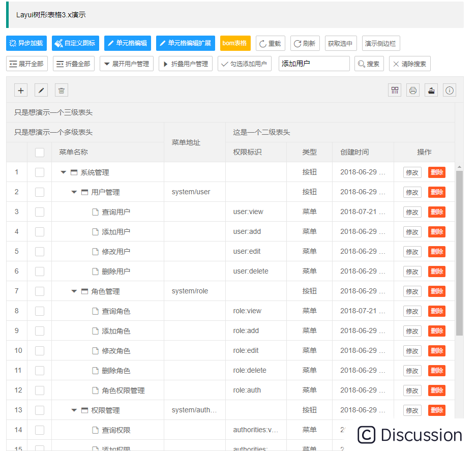Toggle the select-all checkbox in table header
476x451 pixels.
point(40,153)
